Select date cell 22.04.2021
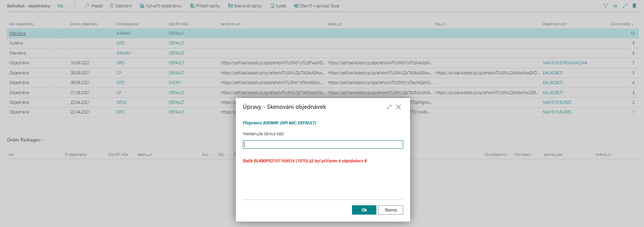 (80, 112)
